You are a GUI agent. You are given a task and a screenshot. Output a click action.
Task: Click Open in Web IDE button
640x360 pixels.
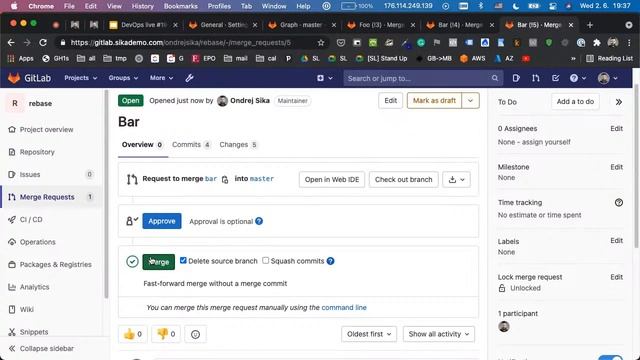tap(332, 180)
